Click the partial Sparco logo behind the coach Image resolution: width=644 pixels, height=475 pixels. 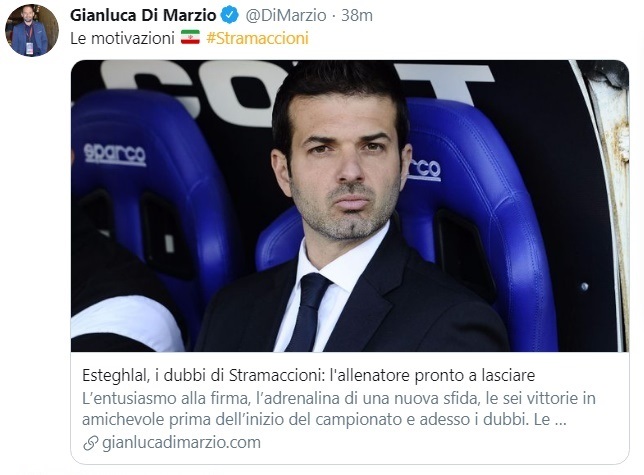[424, 169]
